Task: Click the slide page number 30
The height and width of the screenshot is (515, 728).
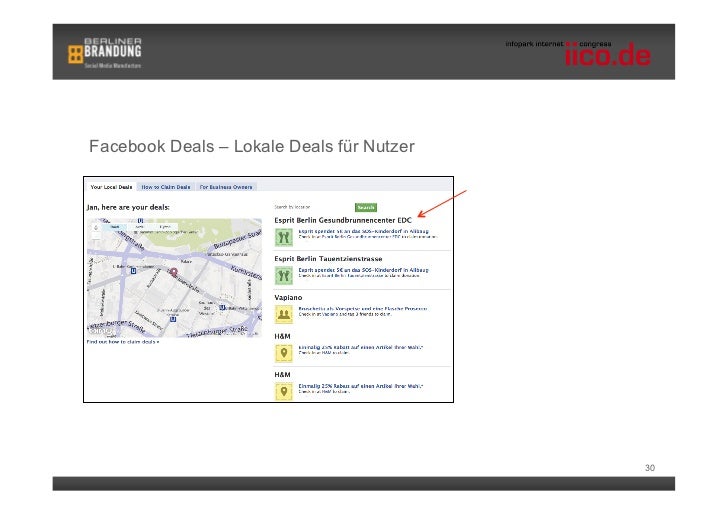Action: [x=650, y=468]
